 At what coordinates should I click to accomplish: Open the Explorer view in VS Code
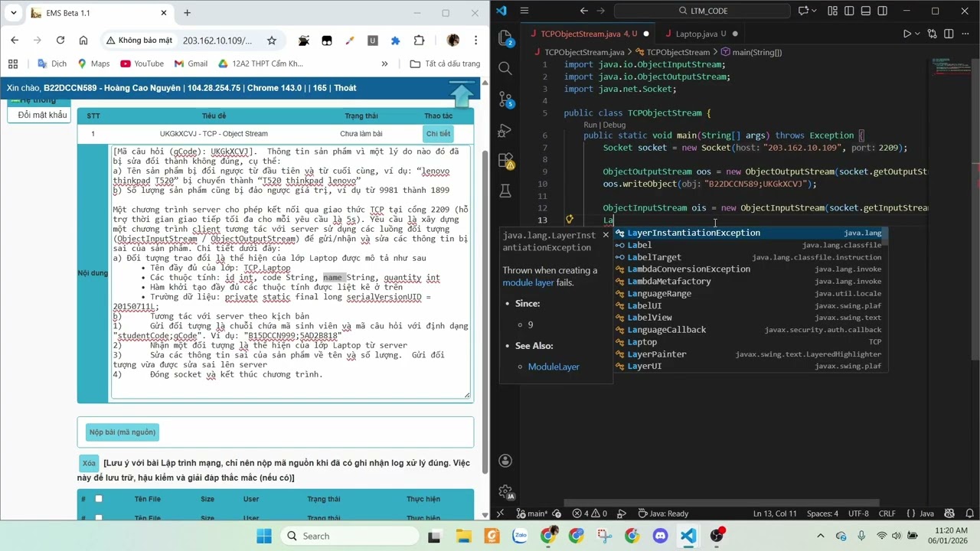coord(505,37)
